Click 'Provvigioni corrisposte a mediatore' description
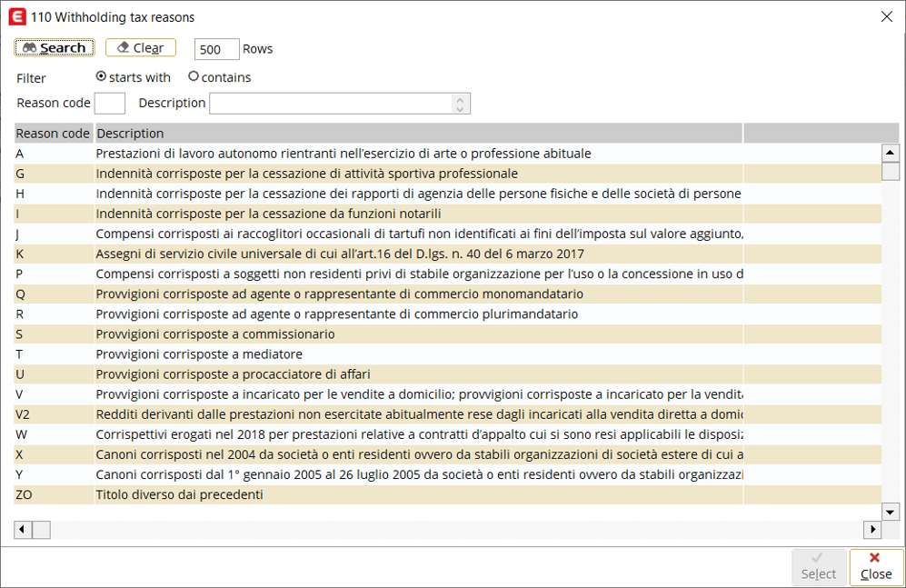The width and height of the screenshot is (906, 588). [x=199, y=354]
